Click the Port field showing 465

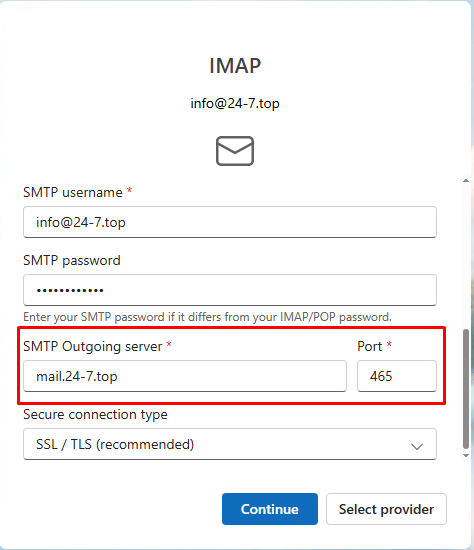397,376
